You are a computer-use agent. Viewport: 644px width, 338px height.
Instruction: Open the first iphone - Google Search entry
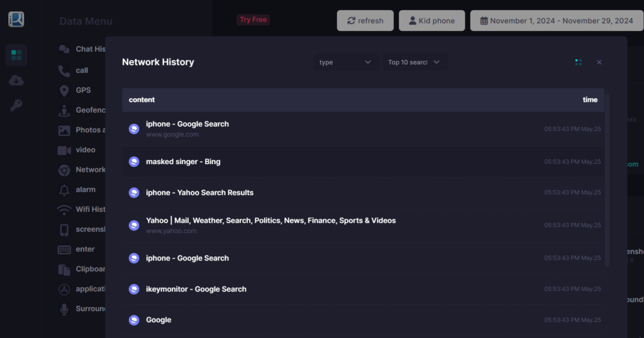point(363,128)
